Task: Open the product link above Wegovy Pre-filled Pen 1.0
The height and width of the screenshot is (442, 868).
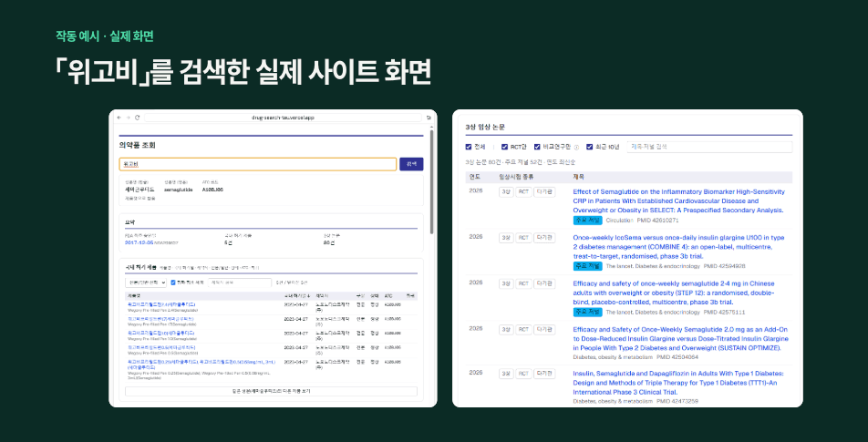Action: point(161,333)
